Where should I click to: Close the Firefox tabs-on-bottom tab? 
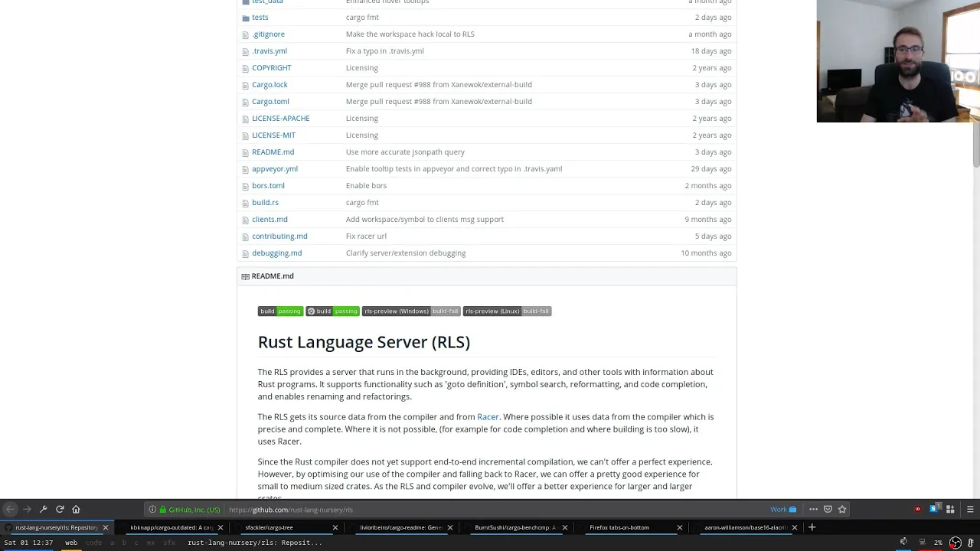click(679, 527)
